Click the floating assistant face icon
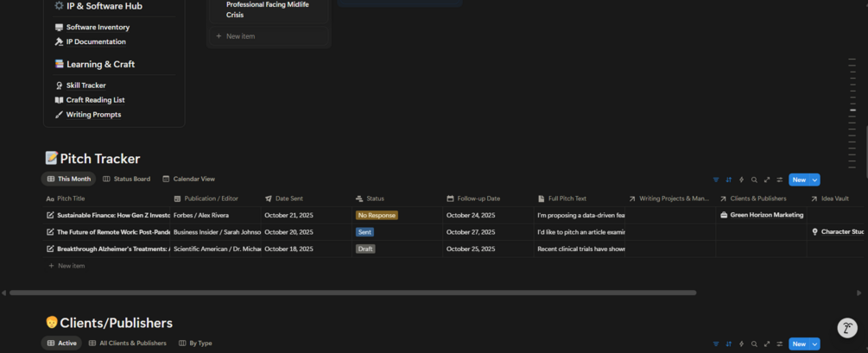The image size is (868, 353). [847, 328]
